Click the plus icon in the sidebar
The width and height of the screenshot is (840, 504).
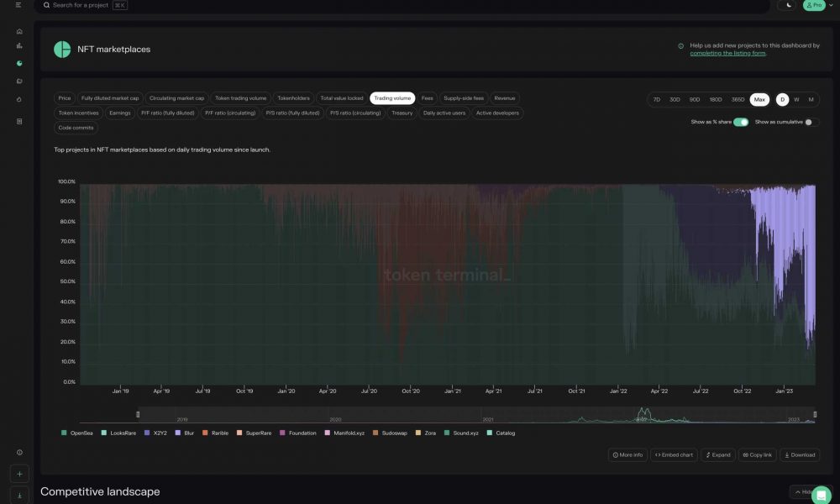coord(19,474)
